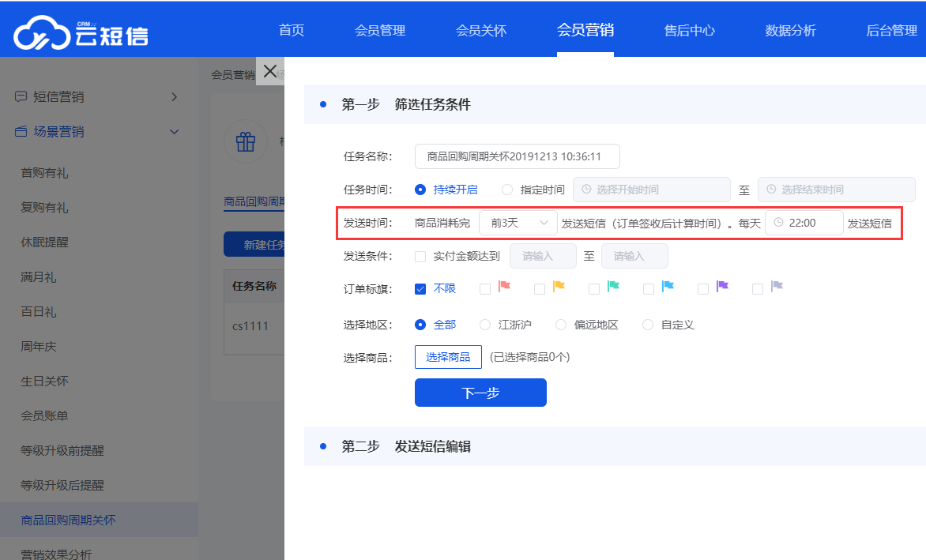Click the 任务名称 input field
Image resolution: width=926 pixels, height=560 pixels.
[517, 156]
